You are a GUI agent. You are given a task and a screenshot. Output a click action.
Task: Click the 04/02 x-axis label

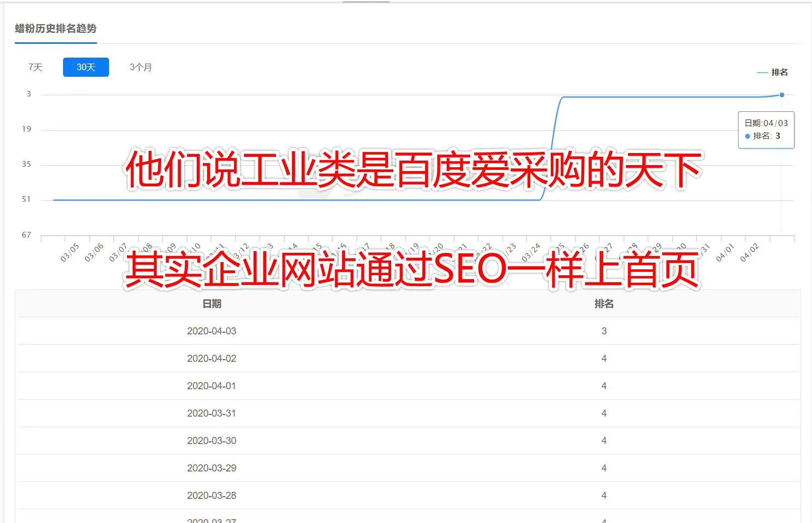click(x=750, y=252)
